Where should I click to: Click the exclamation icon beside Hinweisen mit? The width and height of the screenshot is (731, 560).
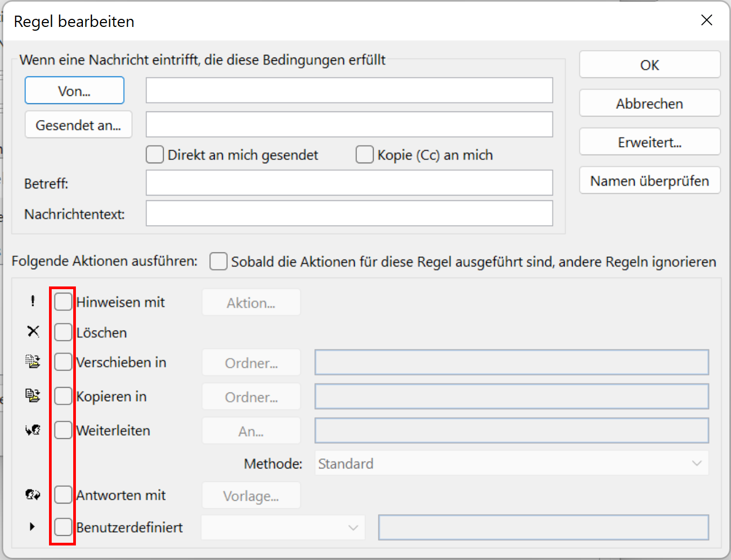pyautogui.click(x=33, y=301)
